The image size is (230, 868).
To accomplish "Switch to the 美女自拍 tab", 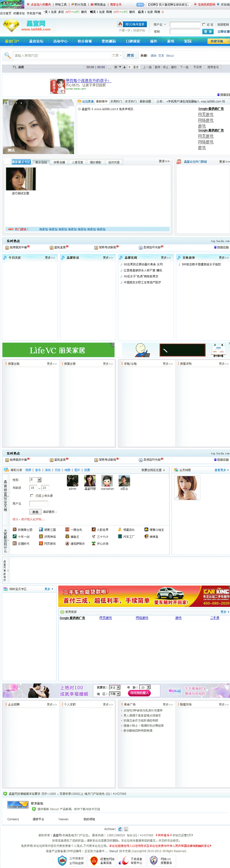I will coord(41,162).
